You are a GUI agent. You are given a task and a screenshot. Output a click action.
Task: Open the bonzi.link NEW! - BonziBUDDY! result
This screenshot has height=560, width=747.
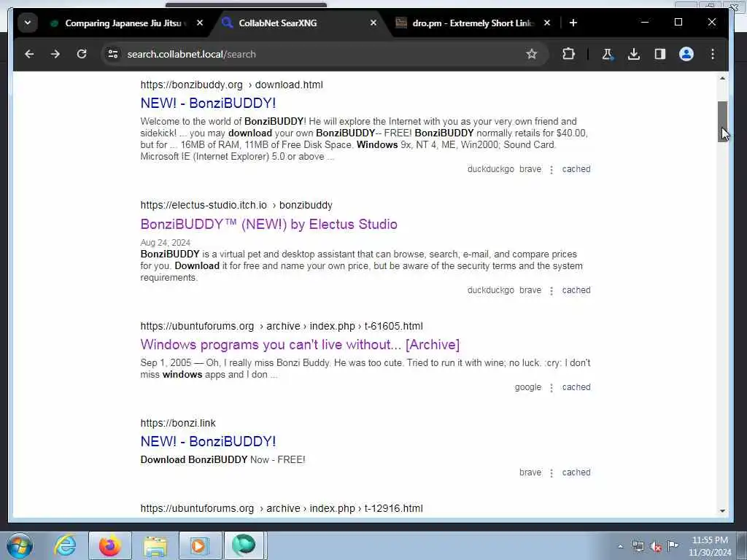208,441
